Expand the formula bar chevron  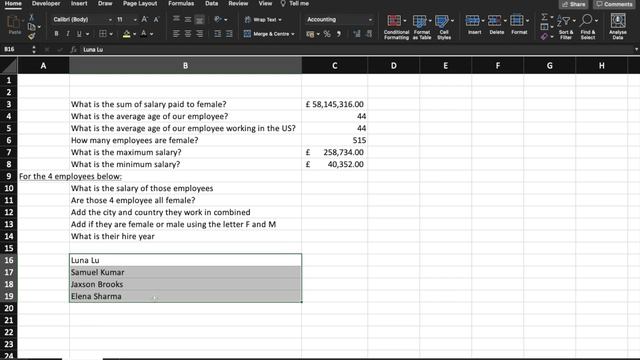click(636, 49)
